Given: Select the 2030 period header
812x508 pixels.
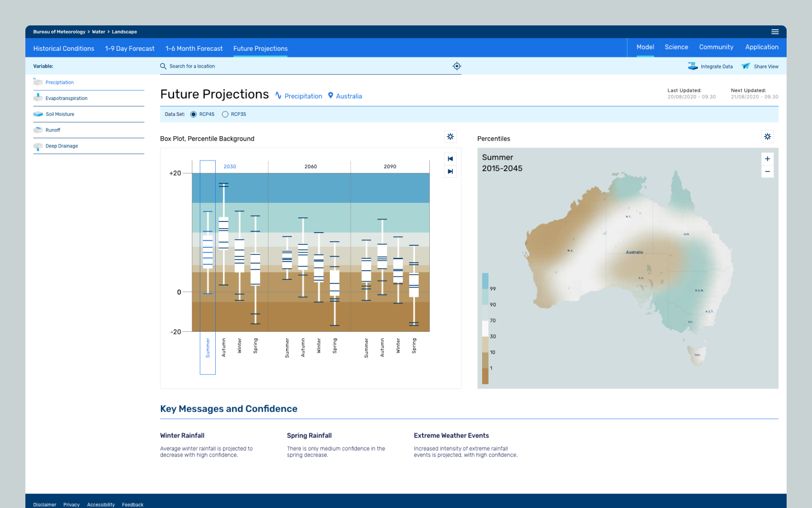Looking at the screenshot, I should pos(230,167).
